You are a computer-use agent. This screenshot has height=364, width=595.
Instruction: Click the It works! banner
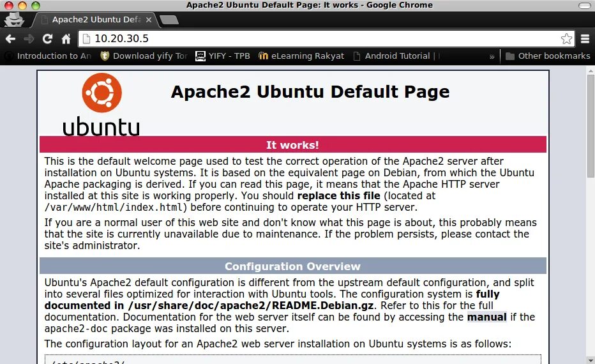293,144
